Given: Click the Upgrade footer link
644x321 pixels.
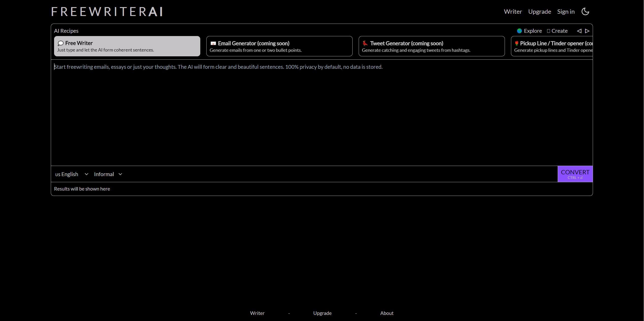Looking at the screenshot, I should (x=322, y=313).
